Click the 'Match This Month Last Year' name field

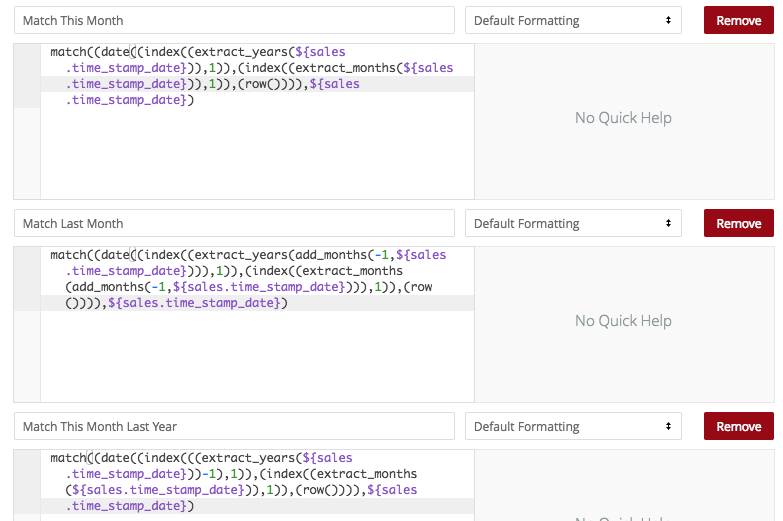point(234,427)
